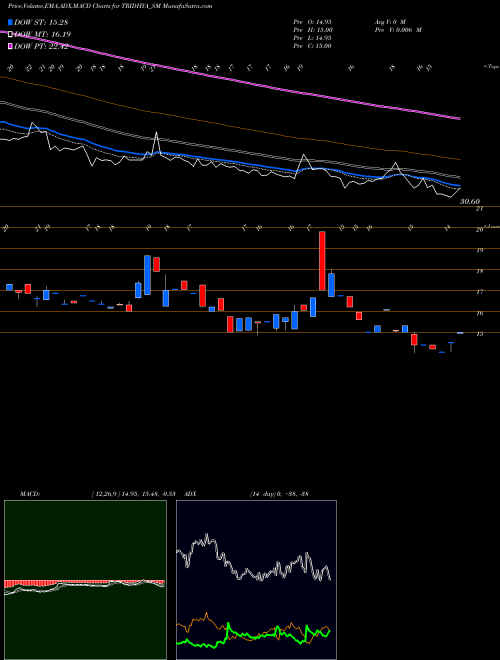Viewport: 500px width, 660px height.
Task: Click the 'Pre C: 15.00' close value
Action: [x=312, y=46]
